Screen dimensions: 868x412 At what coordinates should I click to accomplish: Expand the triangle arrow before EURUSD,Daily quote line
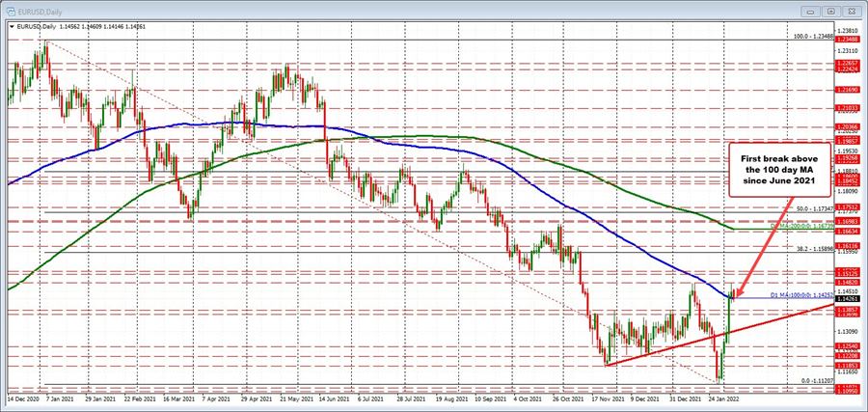pos(13,26)
